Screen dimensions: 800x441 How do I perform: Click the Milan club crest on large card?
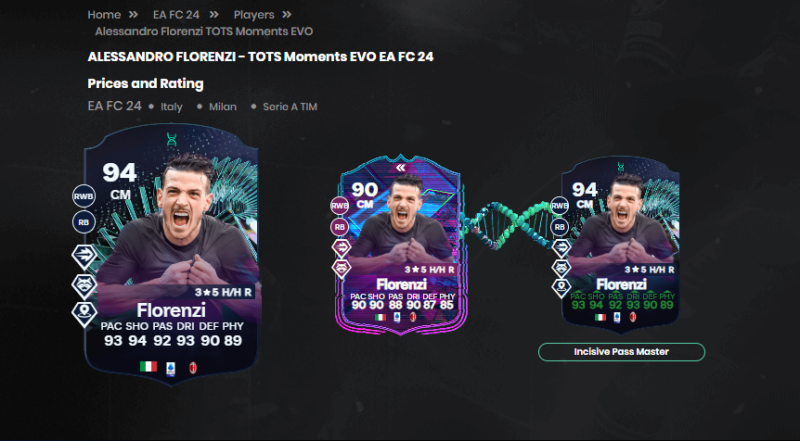click(x=193, y=368)
